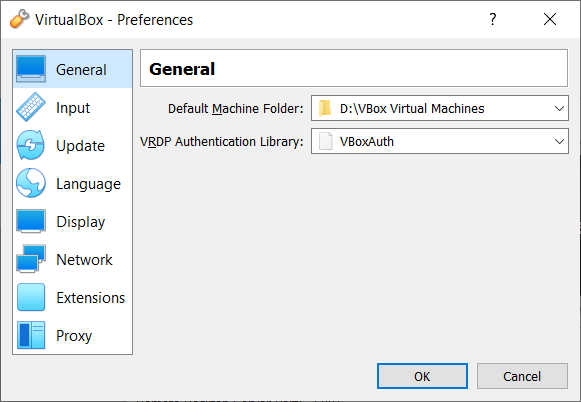Open the Display screen icon

pos(31,221)
